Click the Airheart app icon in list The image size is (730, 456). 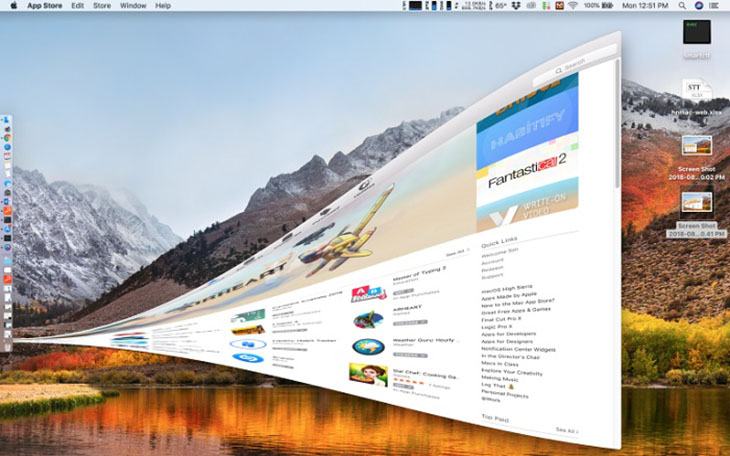pyautogui.click(x=369, y=320)
